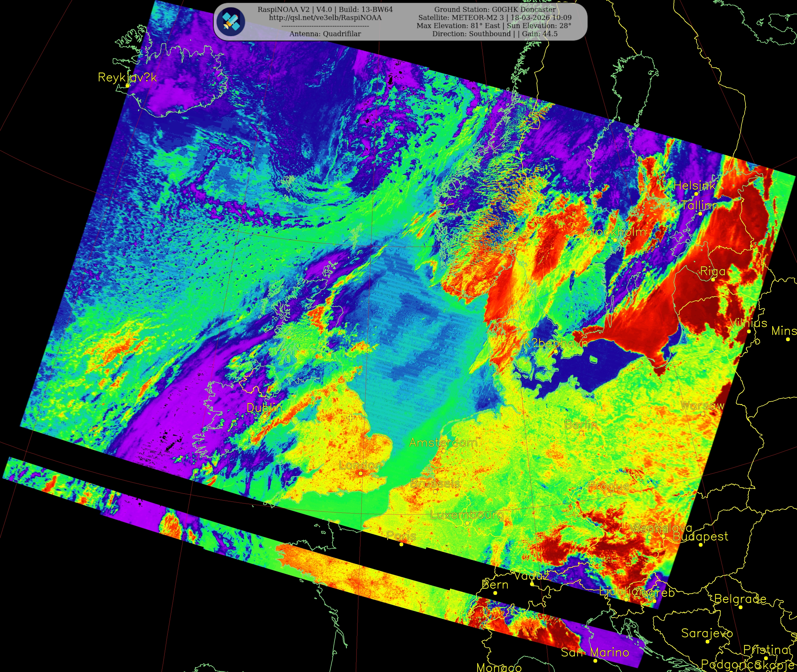Click the Stockholm city marker dot

[x=615, y=240]
